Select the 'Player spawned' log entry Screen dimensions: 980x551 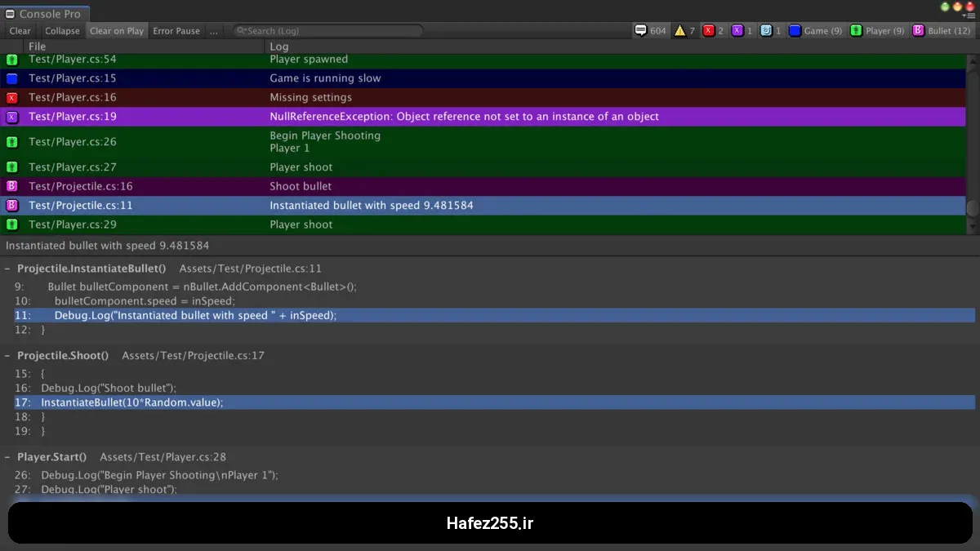pyautogui.click(x=483, y=60)
